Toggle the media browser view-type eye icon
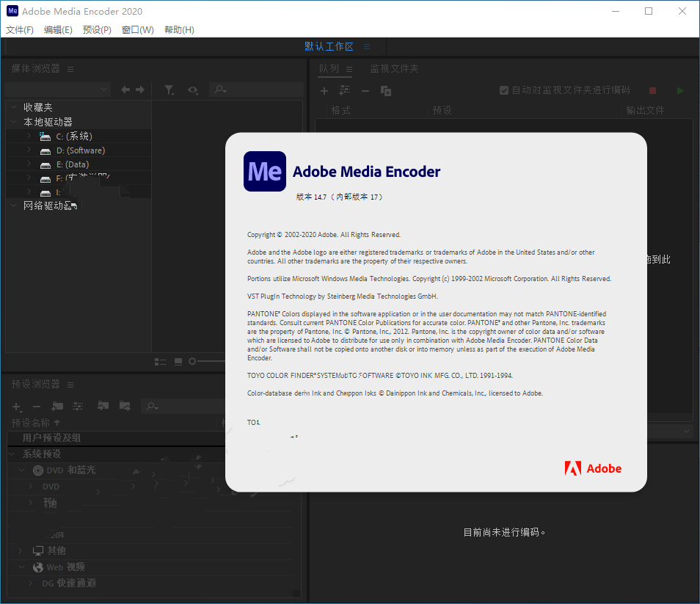 click(193, 90)
